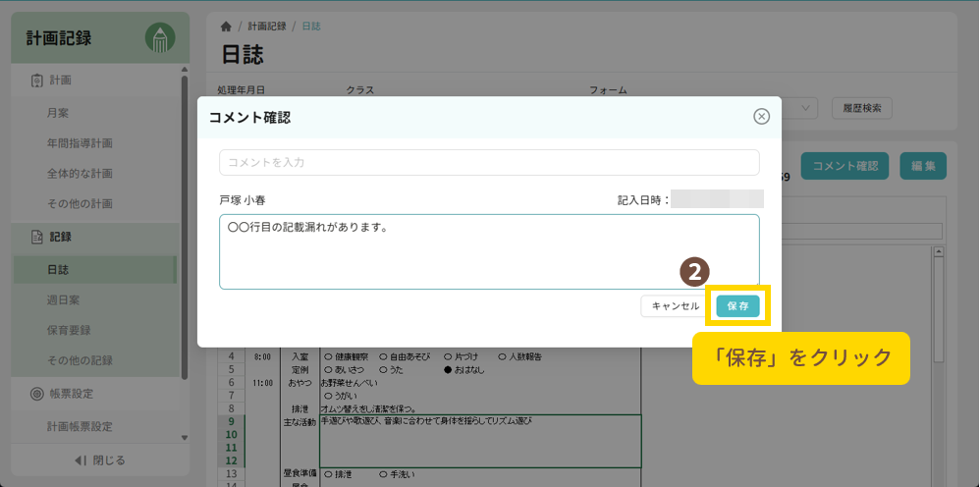Focus the コメントを入力 input field

point(489,162)
